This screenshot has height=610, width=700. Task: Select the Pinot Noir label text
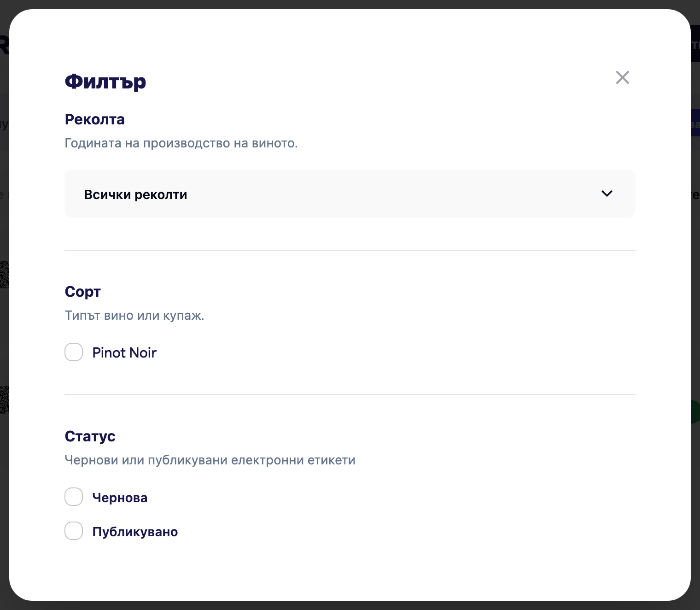click(124, 352)
